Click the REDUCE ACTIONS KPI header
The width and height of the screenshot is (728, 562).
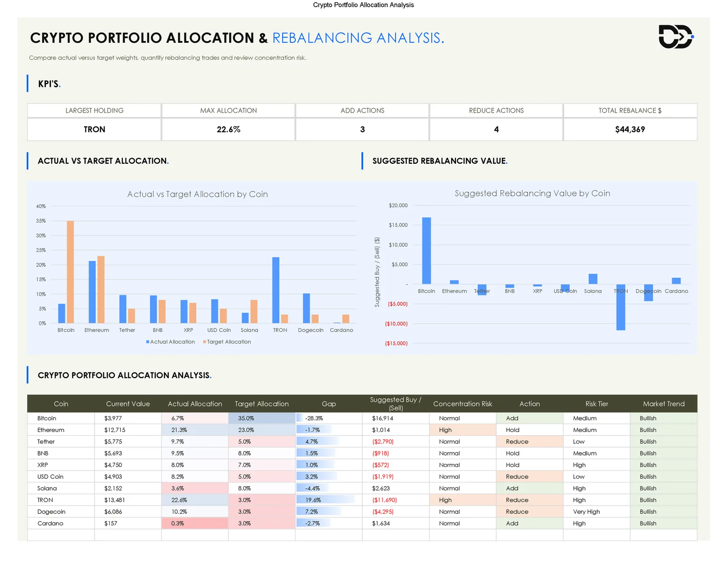pos(496,110)
